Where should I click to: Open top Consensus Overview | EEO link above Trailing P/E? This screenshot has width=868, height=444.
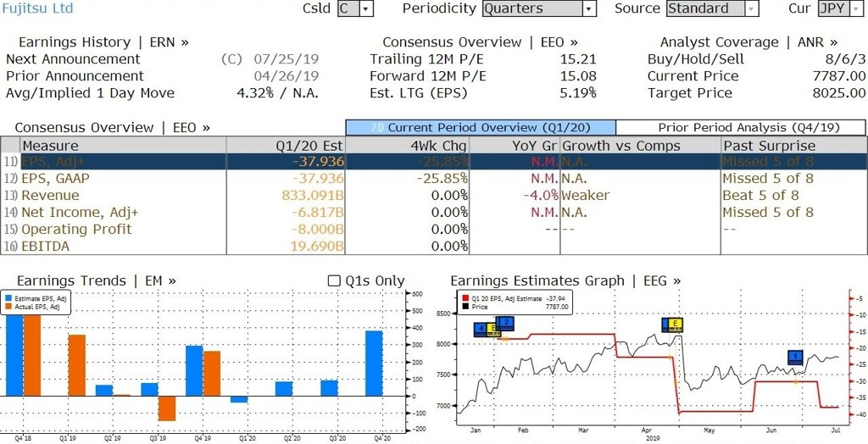pyautogui.click(x=480, y=42)
